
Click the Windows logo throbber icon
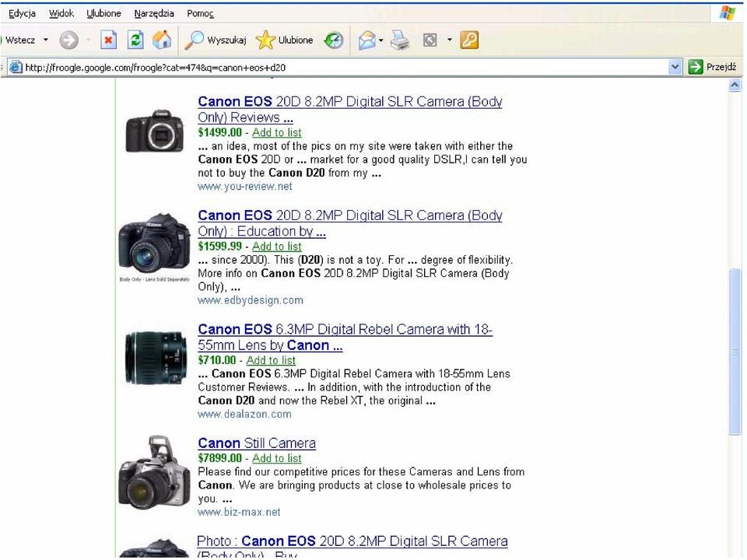tap(727, 13)
